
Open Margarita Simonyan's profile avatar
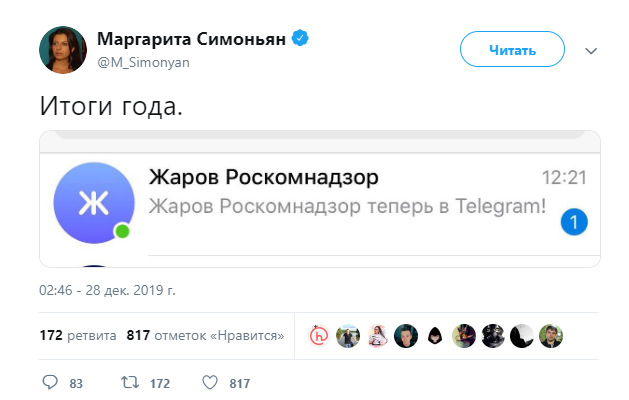tap(61, 48)
